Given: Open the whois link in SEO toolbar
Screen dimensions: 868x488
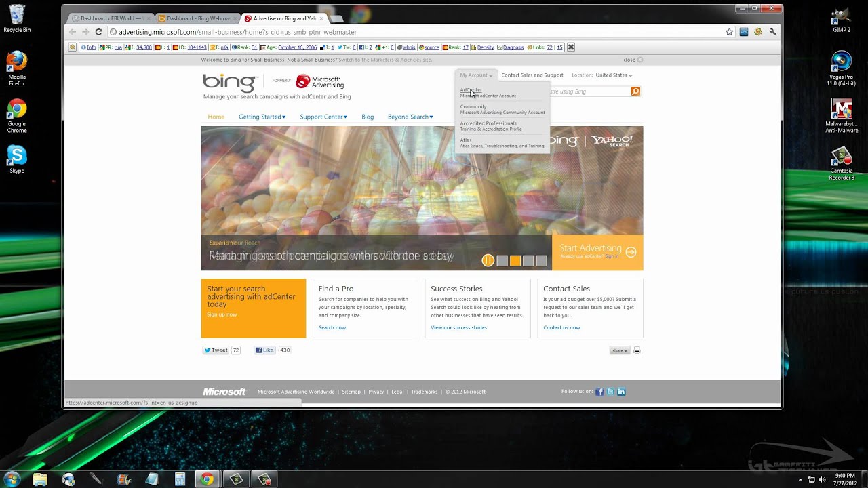Looking at the screenshot, I should [408, 47].
